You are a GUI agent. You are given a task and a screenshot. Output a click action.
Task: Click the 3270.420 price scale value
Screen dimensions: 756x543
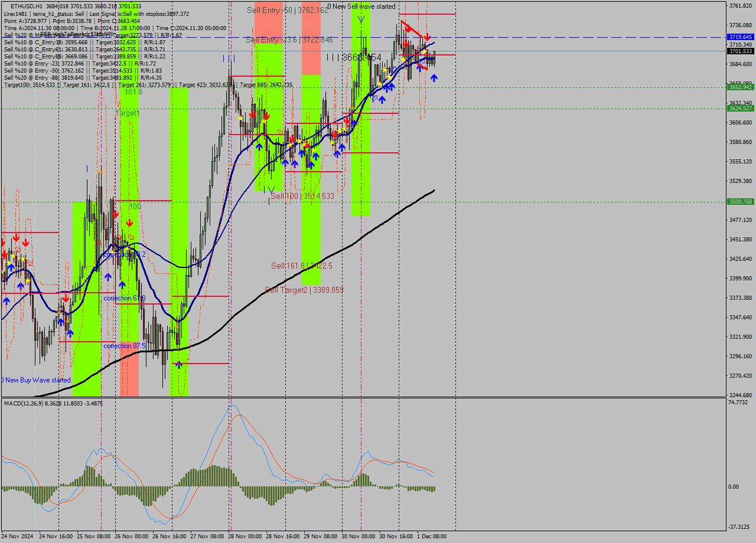point(741,375)
